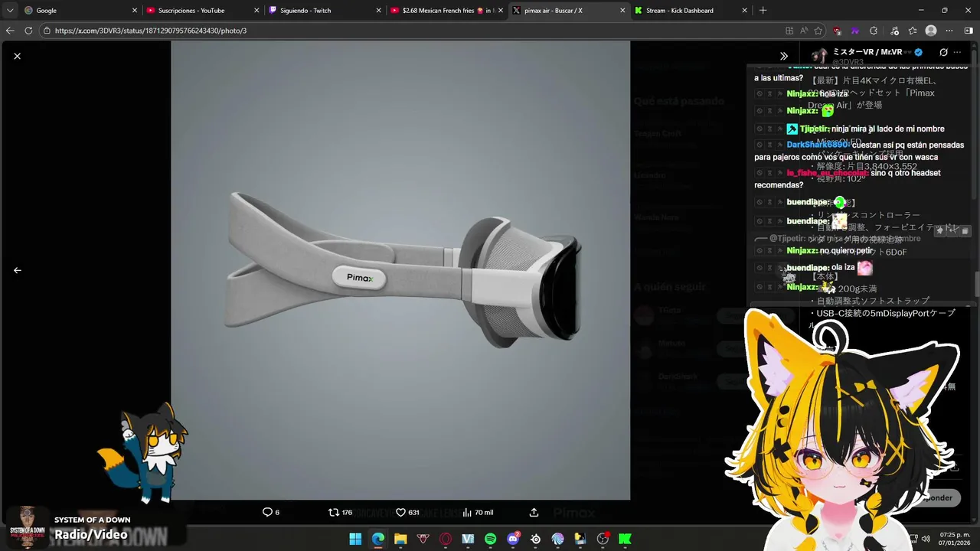Open the browser tab search dropdown
This screenshot has height=551, width=980.
pyautogui.click(x=10, y=11)
